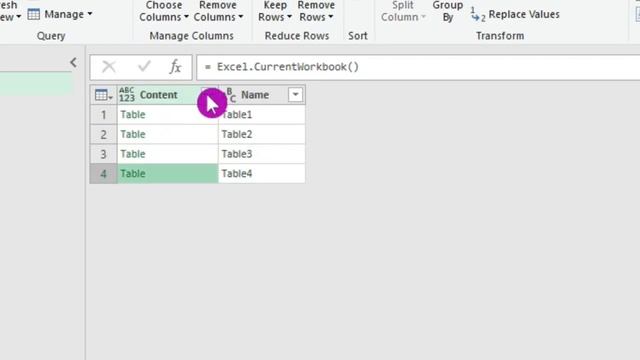640x360 pixels.
Task: Click the Table link in row 3
Action: [133, 154]
